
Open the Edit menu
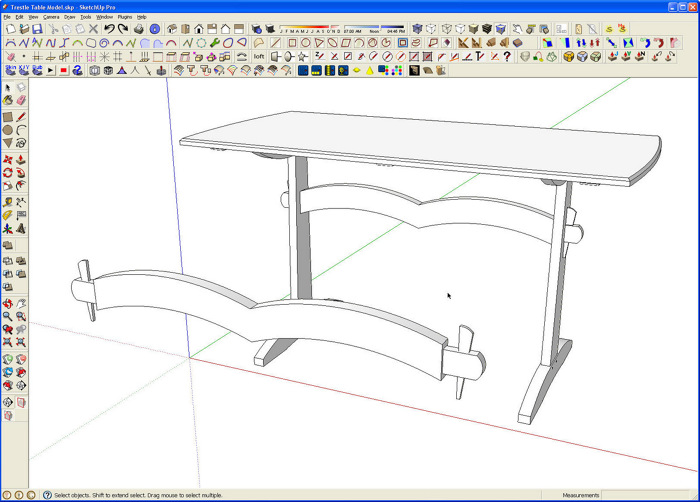[x=19, y=17]
